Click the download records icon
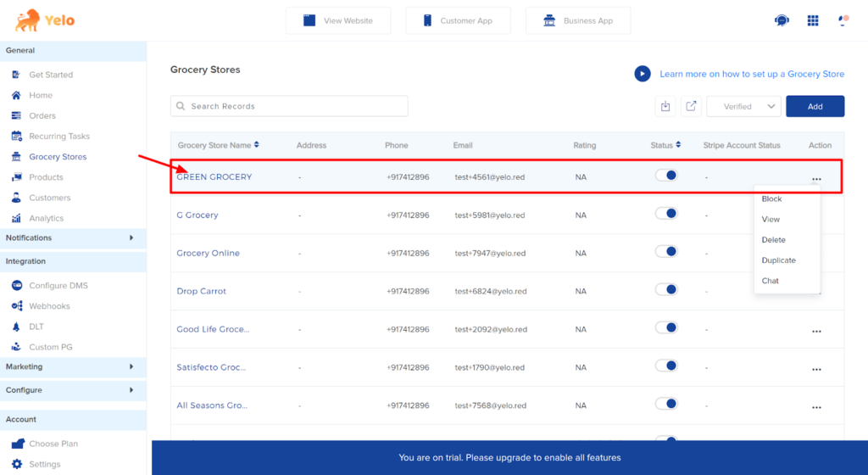868x475 pixels. click(665, 106)
